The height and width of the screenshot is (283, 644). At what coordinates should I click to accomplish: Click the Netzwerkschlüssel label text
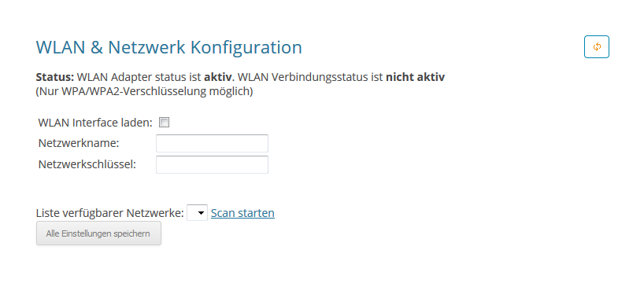point(87,164)
